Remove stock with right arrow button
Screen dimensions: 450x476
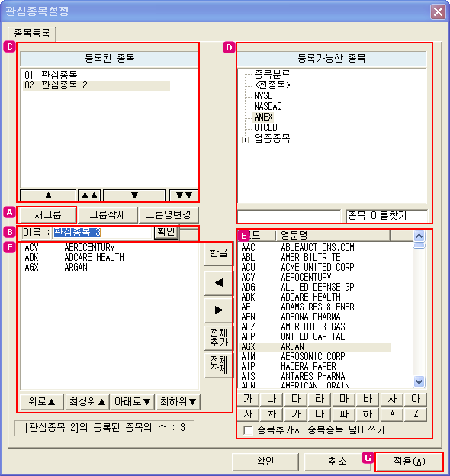218,310
